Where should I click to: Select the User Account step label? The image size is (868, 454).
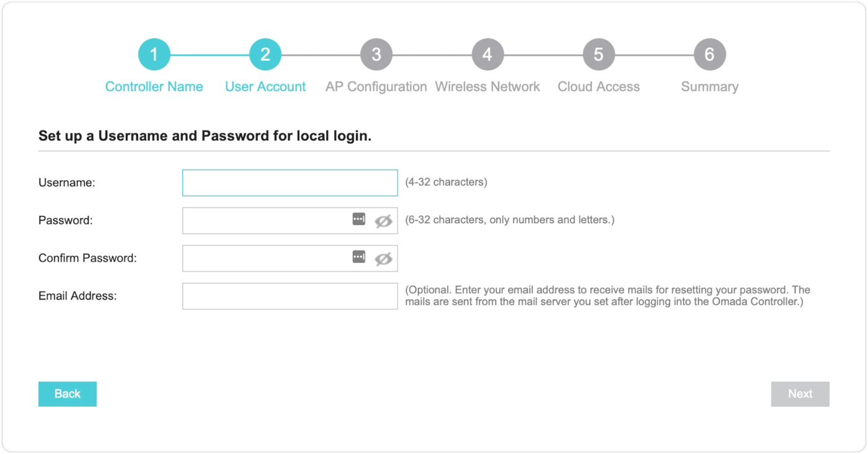[x=265, y=87]
